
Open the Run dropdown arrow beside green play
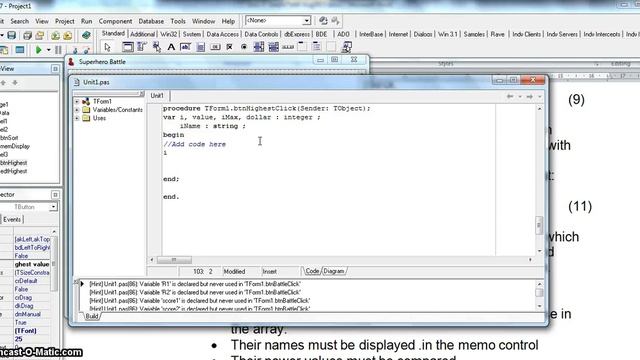tap(49, 50)
